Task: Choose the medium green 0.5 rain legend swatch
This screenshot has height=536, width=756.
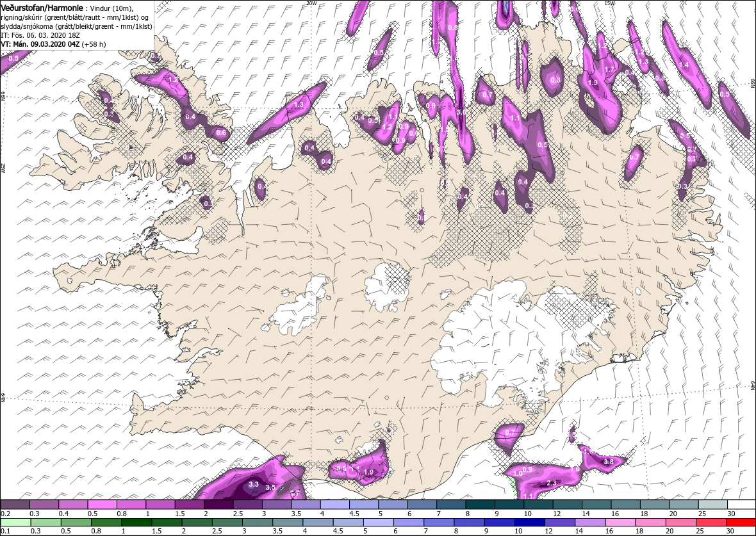Action: tap(76, 523)
